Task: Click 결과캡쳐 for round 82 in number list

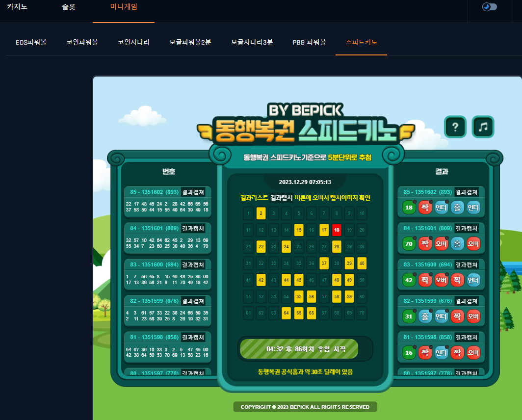Action: [193, 301]
